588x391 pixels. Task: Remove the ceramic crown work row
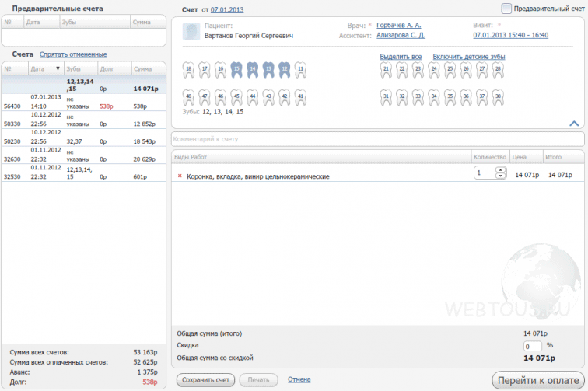[180, 176]
